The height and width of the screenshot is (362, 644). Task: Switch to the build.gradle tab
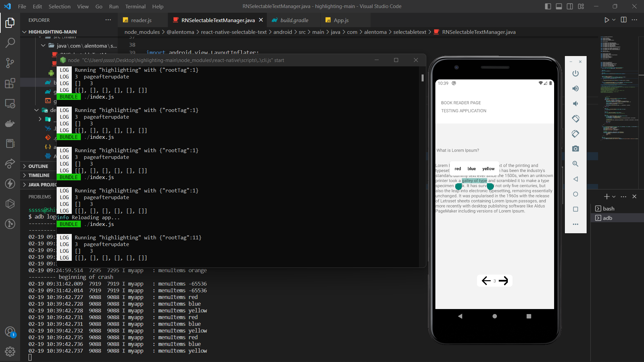click(294, 20)
